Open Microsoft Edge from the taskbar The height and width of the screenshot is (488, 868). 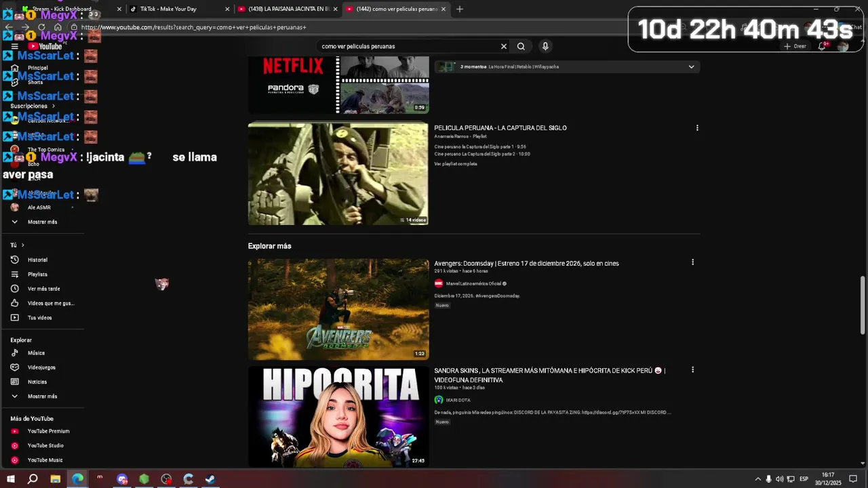[77, 479]
